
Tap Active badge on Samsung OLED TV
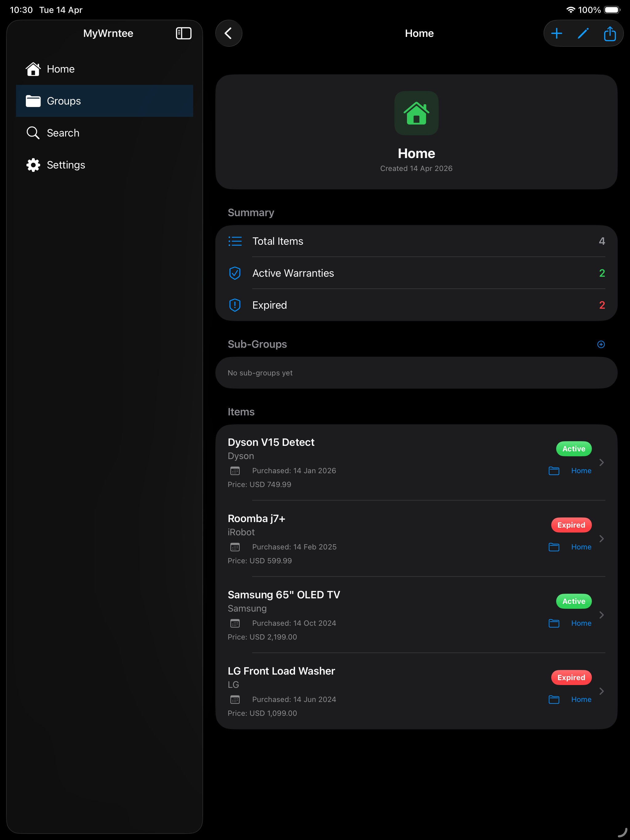[x=574, y=601]
